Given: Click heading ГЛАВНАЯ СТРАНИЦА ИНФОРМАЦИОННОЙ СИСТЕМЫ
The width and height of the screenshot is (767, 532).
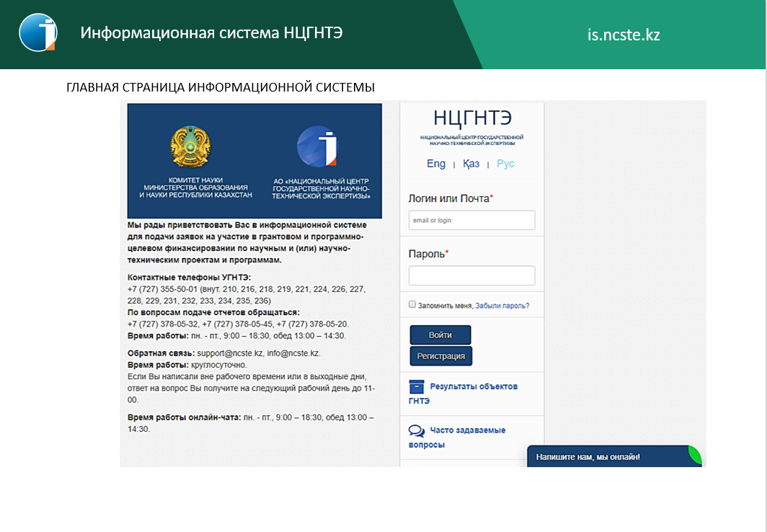Looking at the screenshot, I should pyautogui.click(x=221, y=87).
